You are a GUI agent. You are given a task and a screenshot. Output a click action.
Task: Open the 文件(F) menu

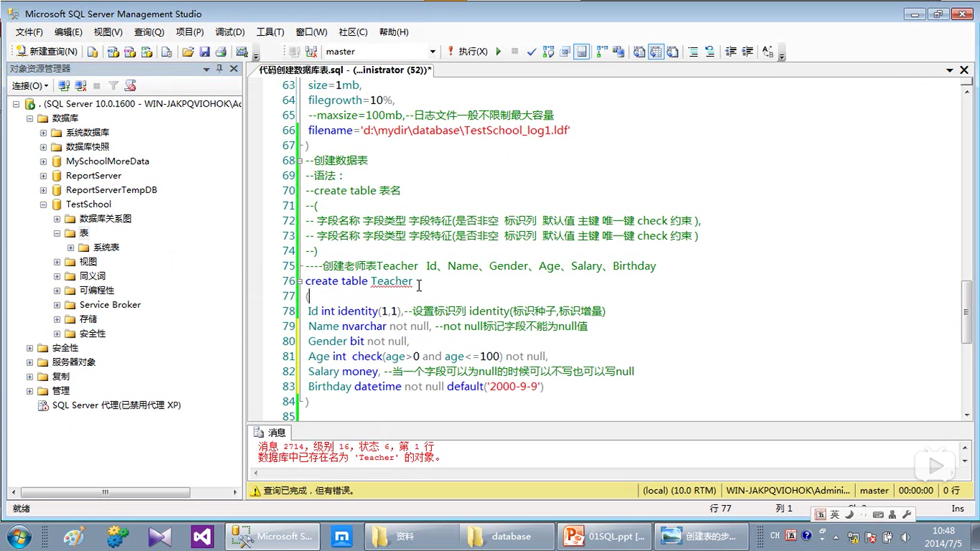point(29,32)
